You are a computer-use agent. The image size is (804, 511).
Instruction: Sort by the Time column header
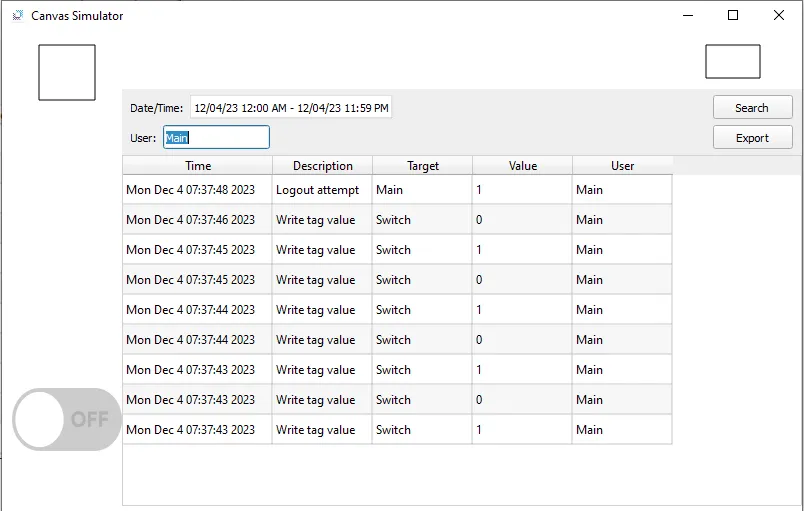[x=198, y=166]
